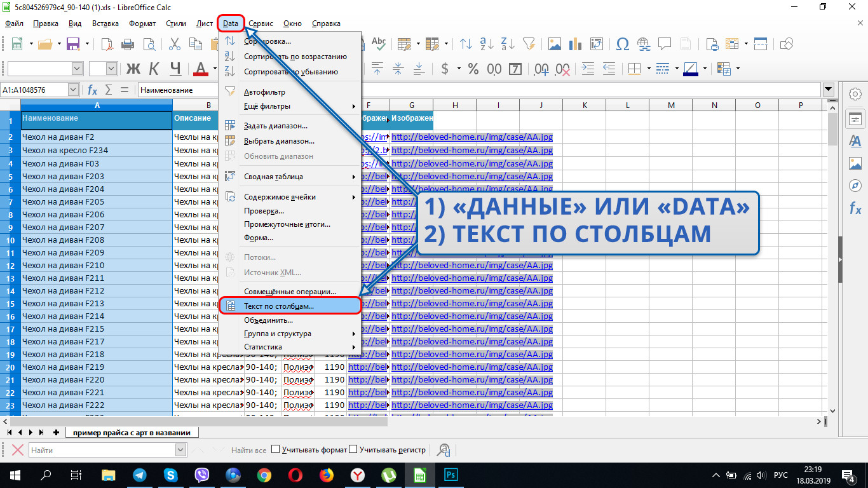Open sidebar Properties panel icon

coord(855,119)
